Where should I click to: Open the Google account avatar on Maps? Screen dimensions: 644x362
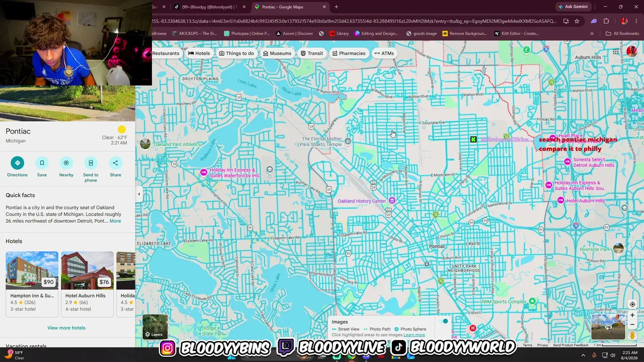[x=631, y=52]
